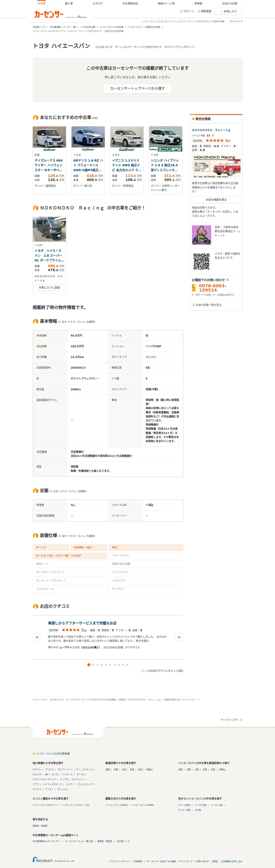The width and height of the screenshot is (275, 868).
Task: Open お店の在庫一覧を見る link
Action: tap(207, 305)
